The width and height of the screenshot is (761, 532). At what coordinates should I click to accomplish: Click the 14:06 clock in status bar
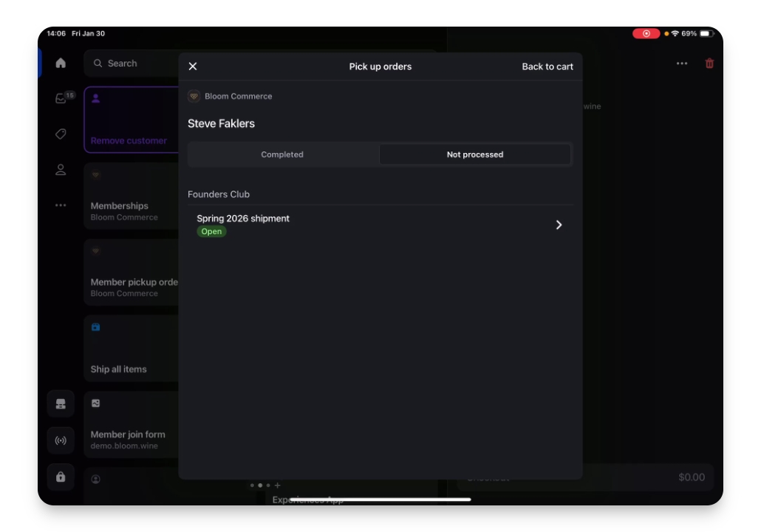56,33
